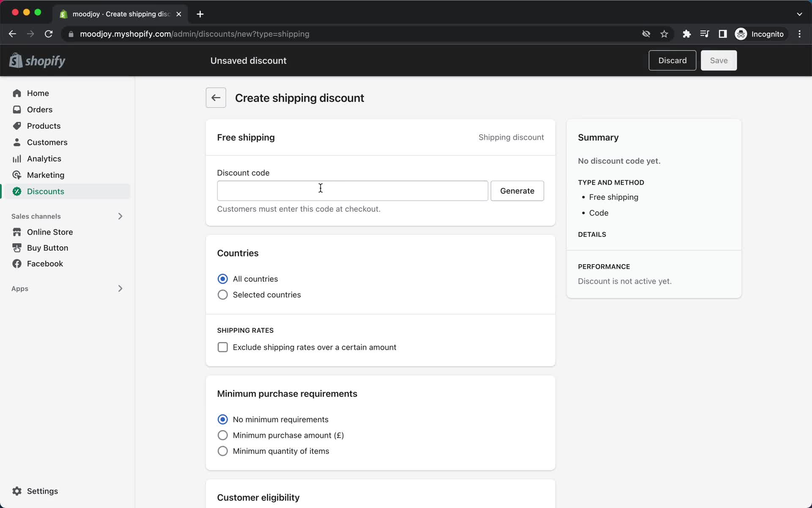812x508 pixels.
Task: Open Facebook sales channel
Action: click(x=45, y=264)
